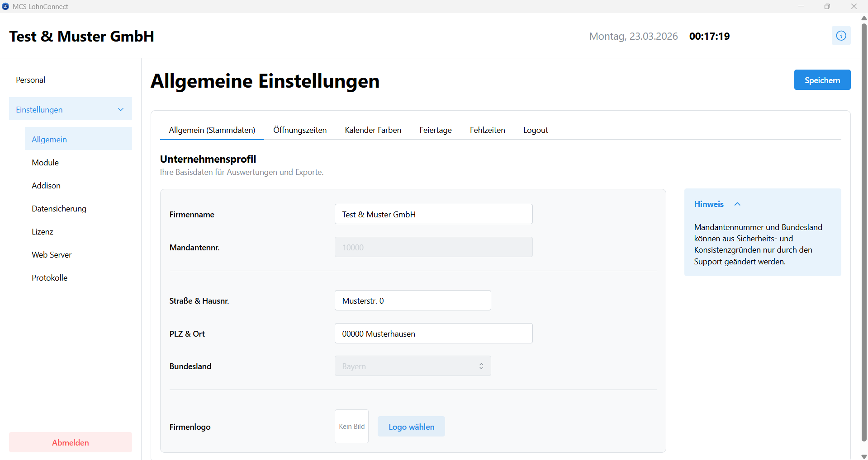Open the Protokolle section
The width and height of the screenshot is (868, 460).
point(49,277)
